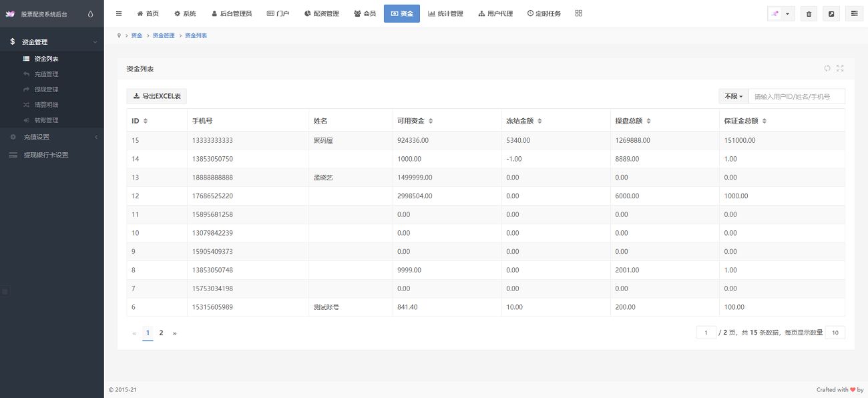Image resolution: width=868 pixels, height=398 pixels.
Task: Click the hamburger sidebar toggle icon
Action: (119, 13)
